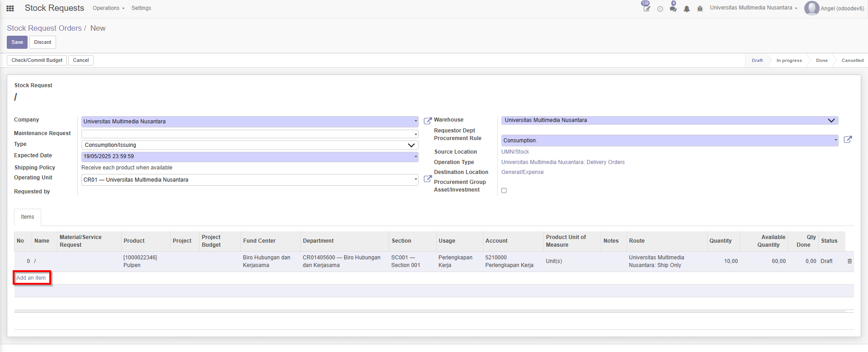
Task: Click the Stock Requests app title
Action: click(x=54, y=8)
